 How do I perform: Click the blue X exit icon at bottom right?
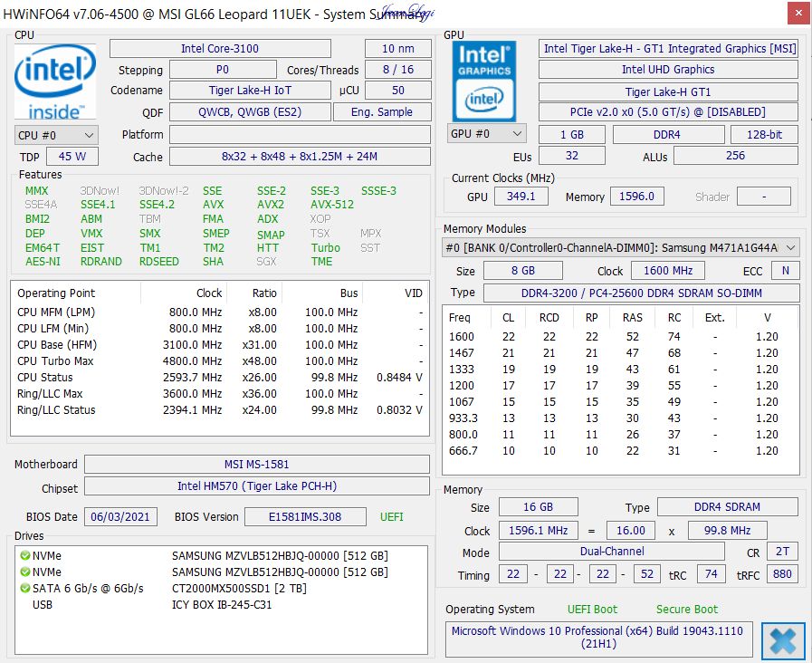click(782, 641)
